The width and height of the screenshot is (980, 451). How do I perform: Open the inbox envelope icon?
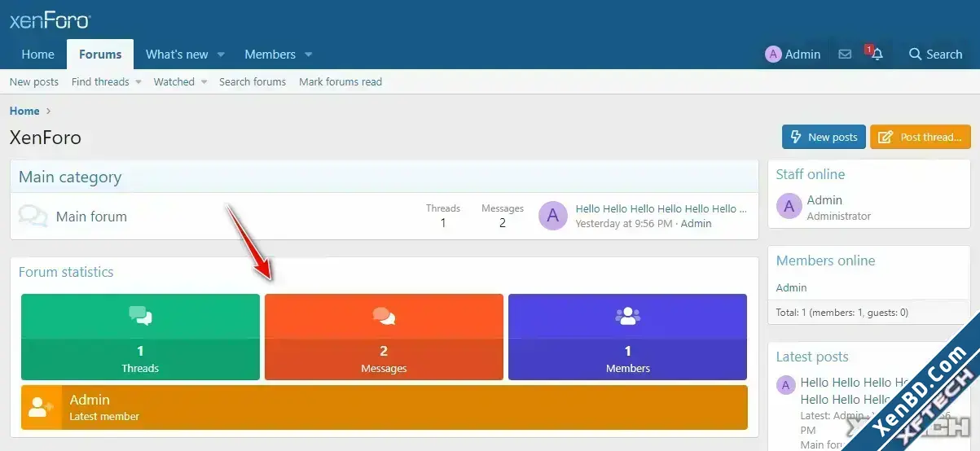(x=845, y=55)
